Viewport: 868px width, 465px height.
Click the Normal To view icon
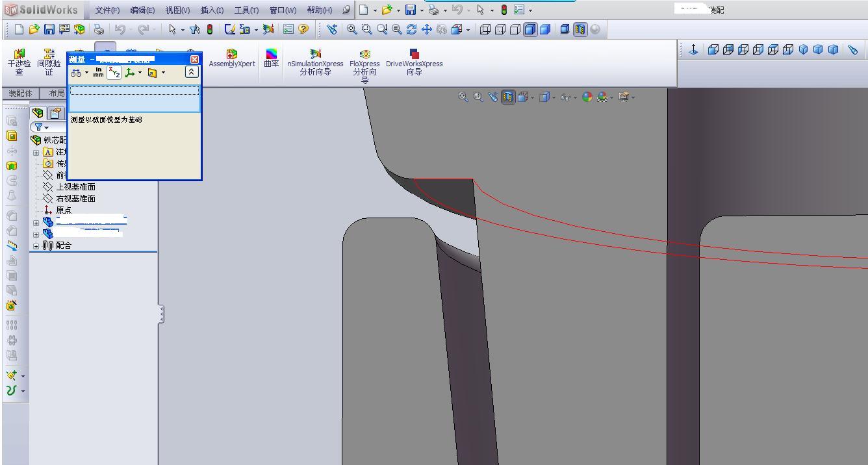tap(693, 49)
